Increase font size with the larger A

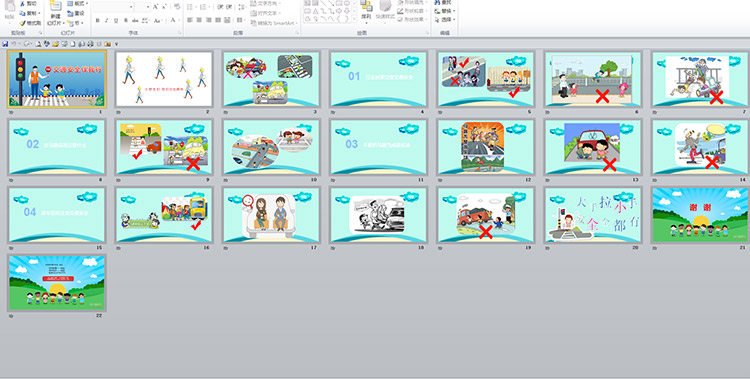(x=155, y=7)
